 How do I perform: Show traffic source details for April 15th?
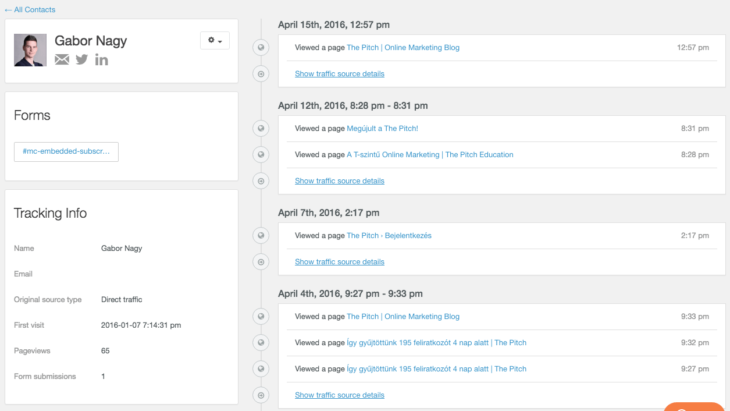point(339,74)
